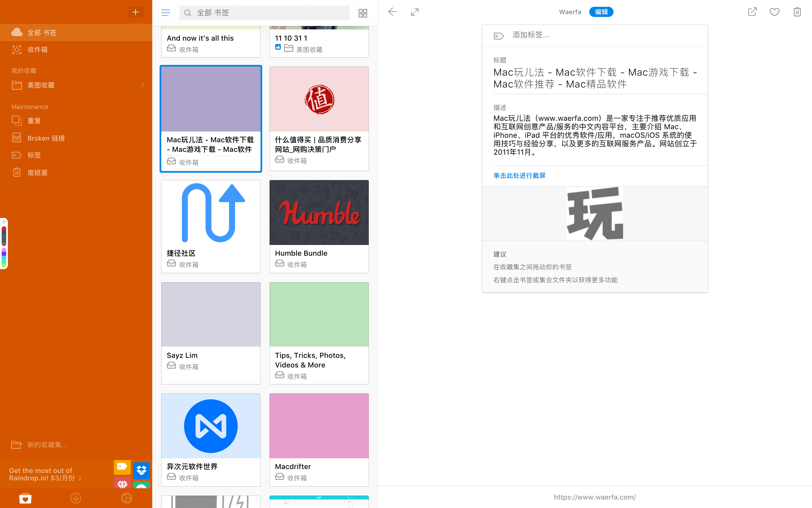The width and height of the screenshot is (812, 508).
Task: Click the plus button to add a bookmark
Action: pyautogui.click(x=136, y=12)
